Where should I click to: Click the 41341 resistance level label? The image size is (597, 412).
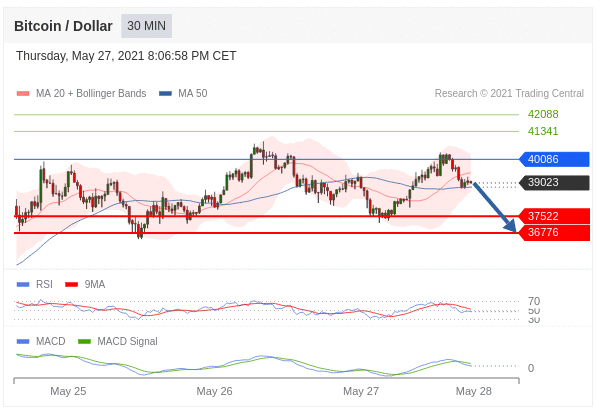(543, 131)
